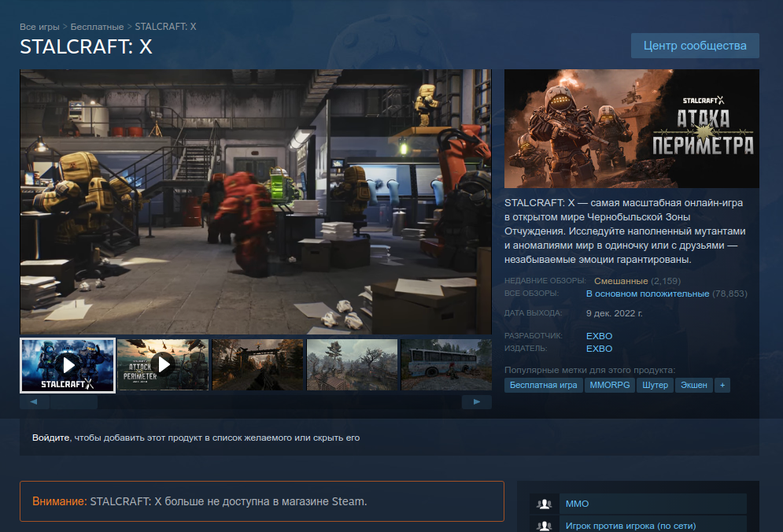Screen dimensions: 783x532
Task: Open developer EXBO link
Action: 599,336
